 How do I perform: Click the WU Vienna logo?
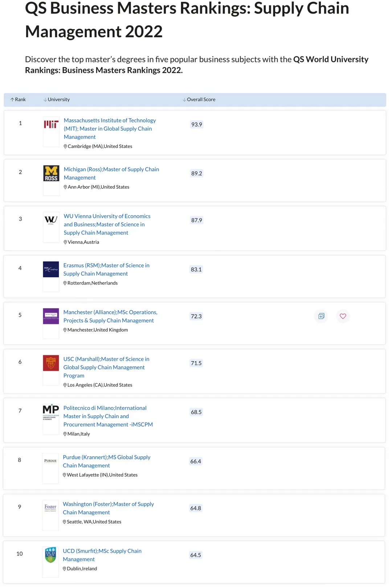point(51,220)
